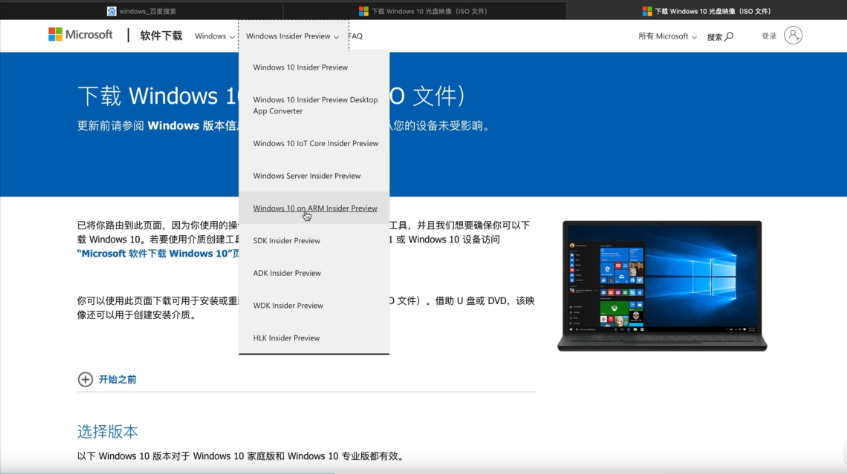Open the Windows nav dropdown
This screenshot has height=474, width=847.
(x=214, y=36)
